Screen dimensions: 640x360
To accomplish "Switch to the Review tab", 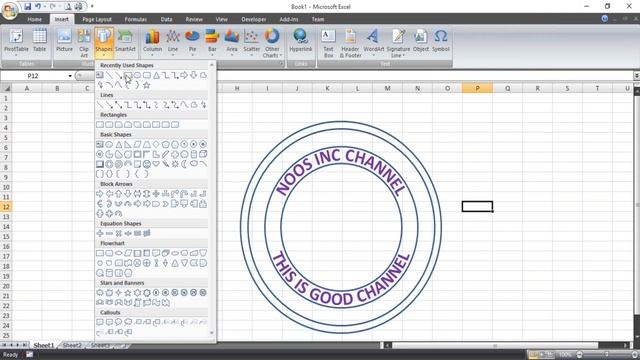I will click(x=194, y=19).
